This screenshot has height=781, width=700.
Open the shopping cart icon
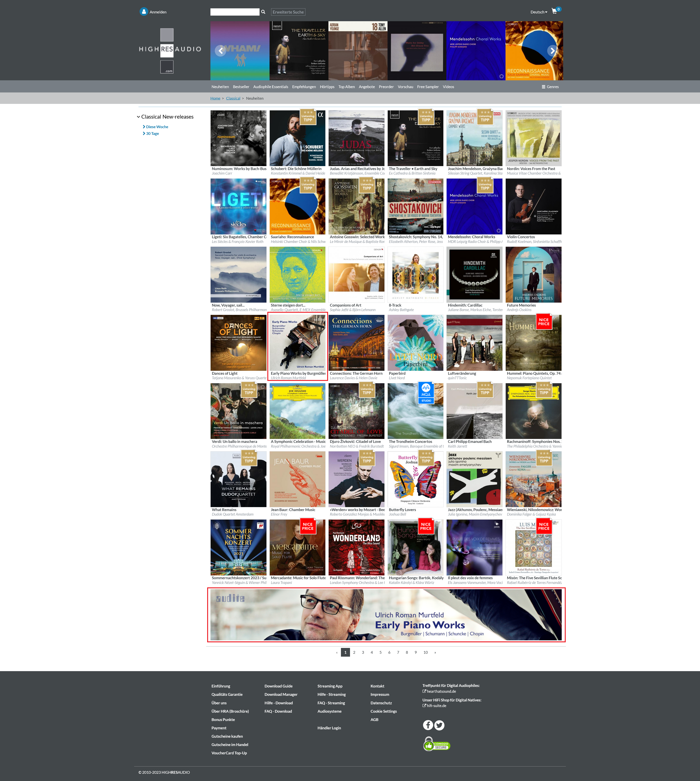click(554, 11)
